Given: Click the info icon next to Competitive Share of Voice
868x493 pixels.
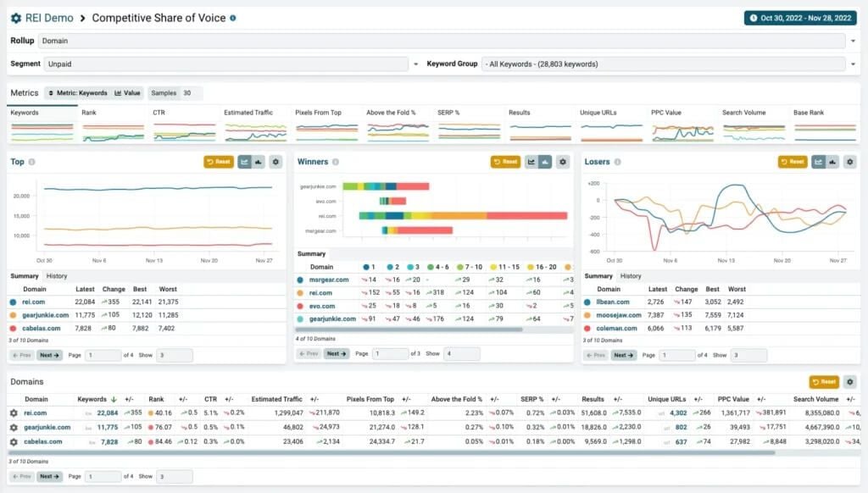Looking at the screenshot, I should pyautogui.click(x=233, y=19).
